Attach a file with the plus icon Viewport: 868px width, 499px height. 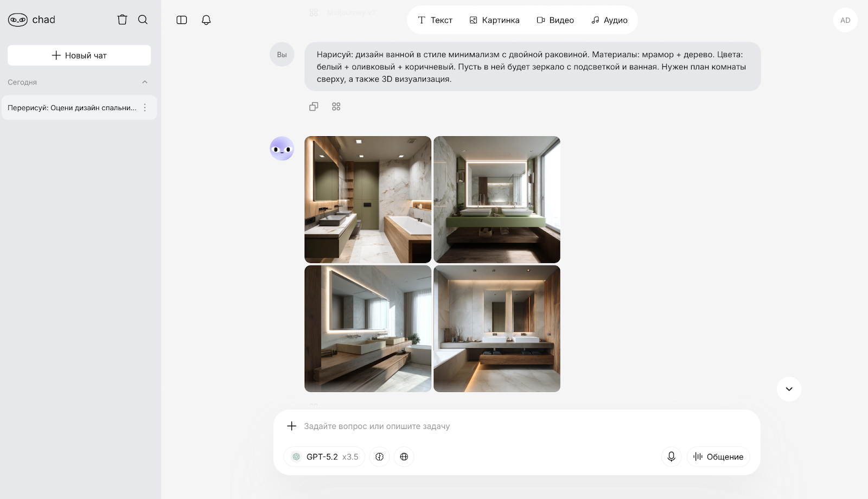pos(292,426)
